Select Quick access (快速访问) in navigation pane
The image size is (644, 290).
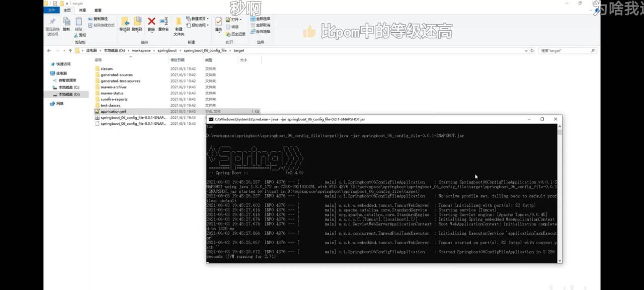(x=60, y=64)
